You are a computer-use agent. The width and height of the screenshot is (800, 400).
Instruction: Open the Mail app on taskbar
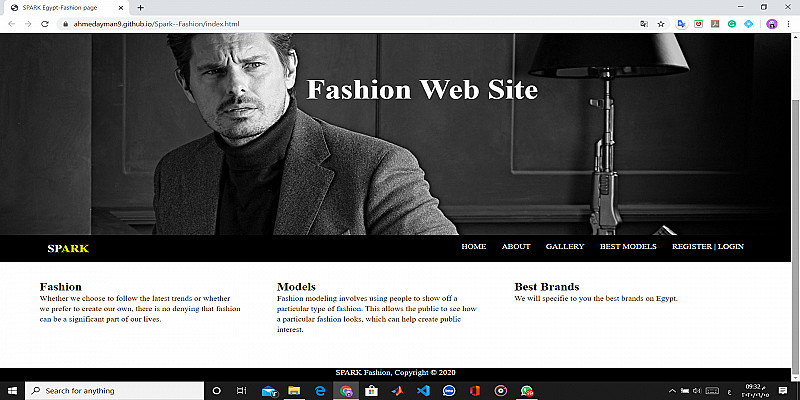(269, 391)
